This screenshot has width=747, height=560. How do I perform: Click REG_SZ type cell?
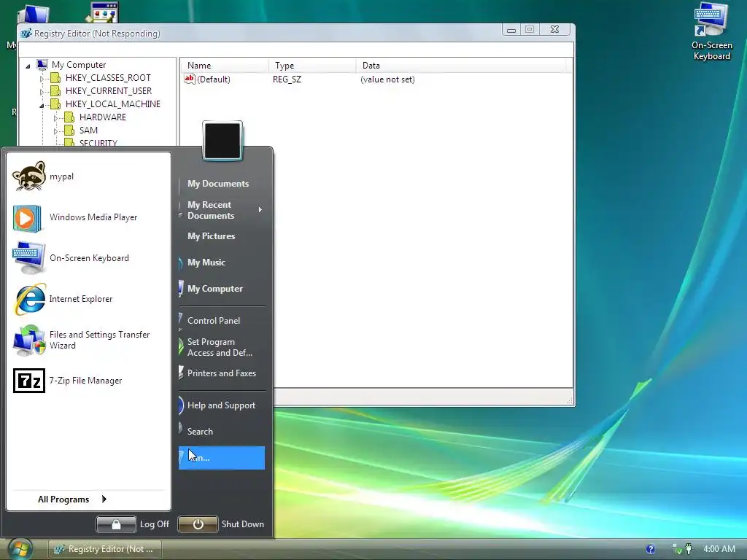[287, 79]
